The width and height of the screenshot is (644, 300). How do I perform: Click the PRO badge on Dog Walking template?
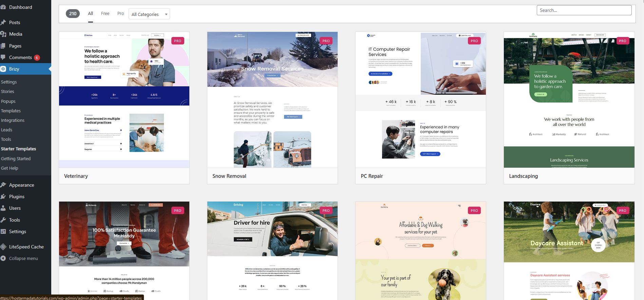point(474,210)
